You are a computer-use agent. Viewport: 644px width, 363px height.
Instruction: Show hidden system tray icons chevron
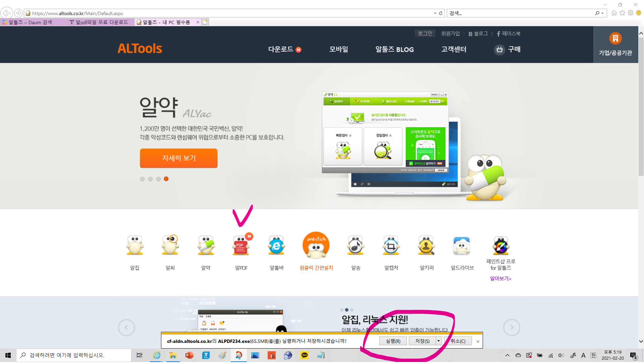507,355
